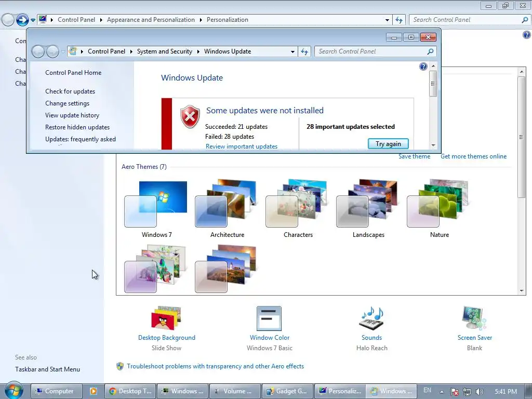
Task: Open Screen Saver icon
Action: 474,318
